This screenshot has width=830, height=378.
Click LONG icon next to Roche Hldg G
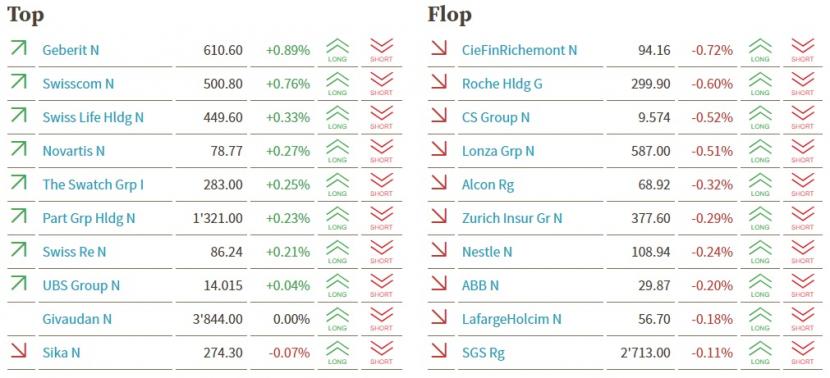760,84
